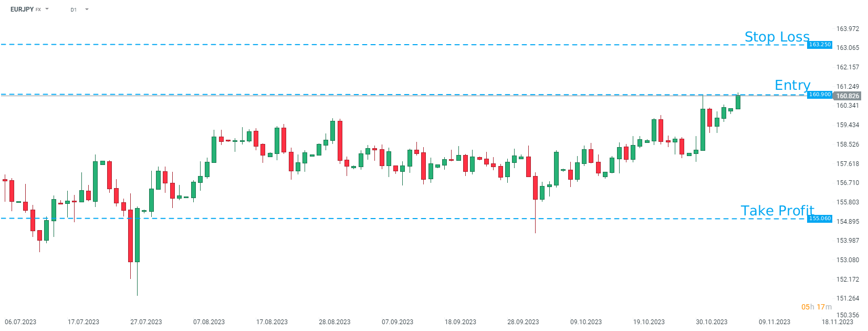Expand the D1 timeframe dropdown arrow
Screen dimensions: 868x331
click(87, 9)
